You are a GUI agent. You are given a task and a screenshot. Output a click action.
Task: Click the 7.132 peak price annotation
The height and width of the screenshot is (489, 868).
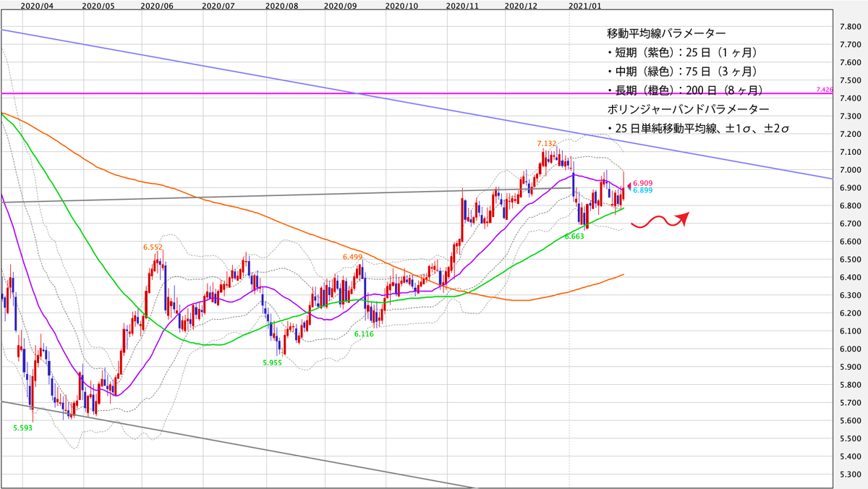pos(546,143)
